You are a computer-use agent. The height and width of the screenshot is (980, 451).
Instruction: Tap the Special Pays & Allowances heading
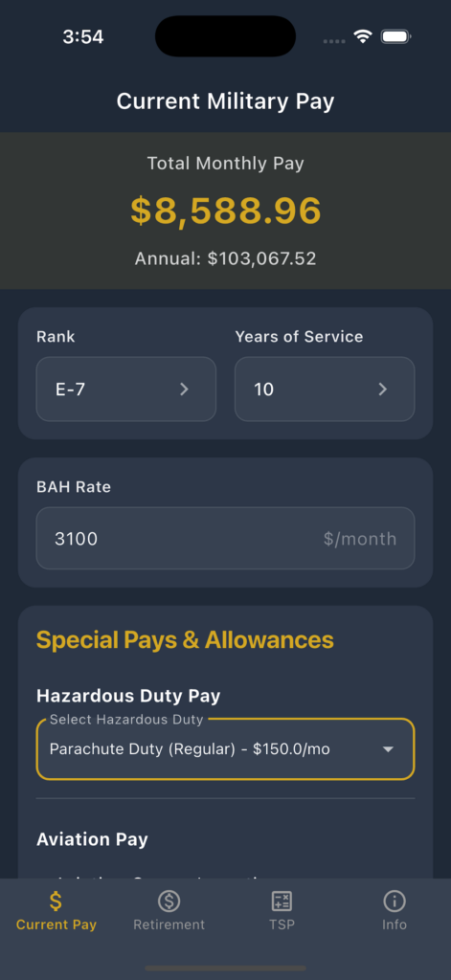[x=185, y=640]
